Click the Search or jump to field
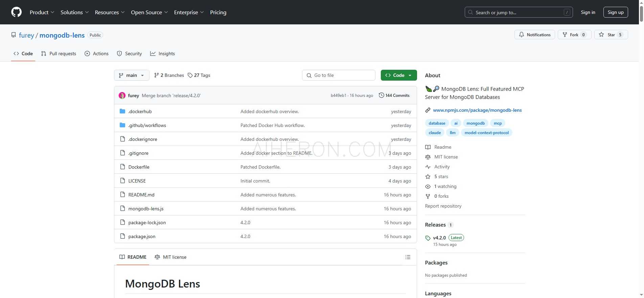 519,12
